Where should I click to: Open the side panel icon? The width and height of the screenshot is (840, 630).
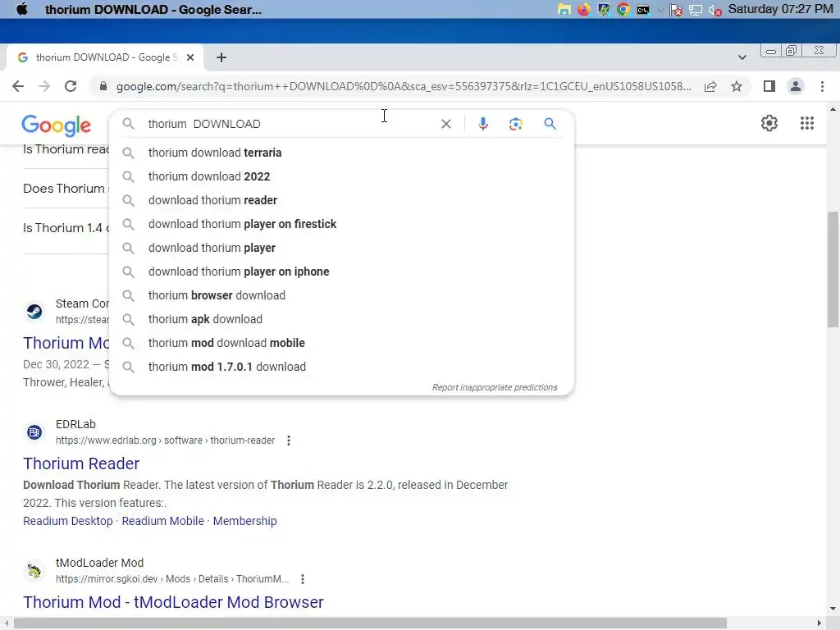pyautogui.click(x=769, y=86)
